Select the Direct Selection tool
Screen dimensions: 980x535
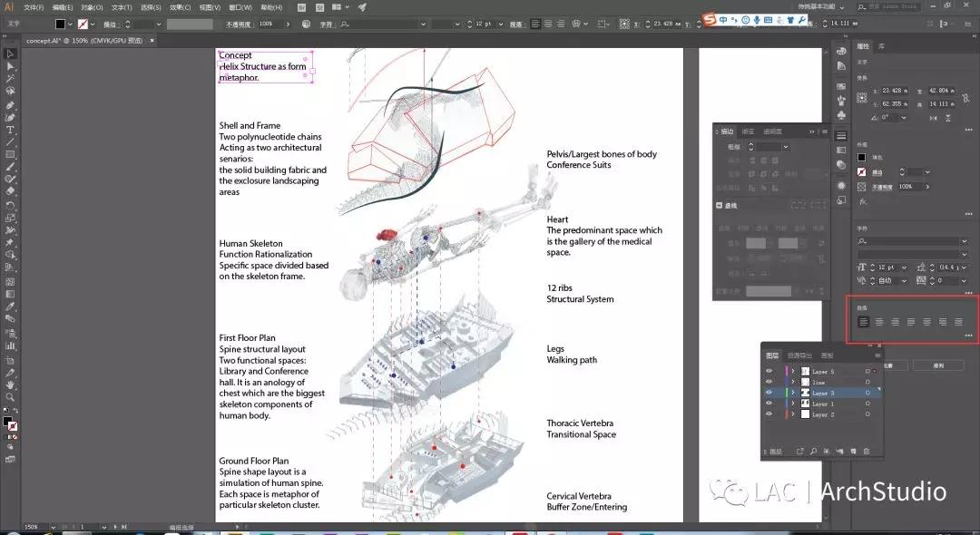(x=10, y=66)
